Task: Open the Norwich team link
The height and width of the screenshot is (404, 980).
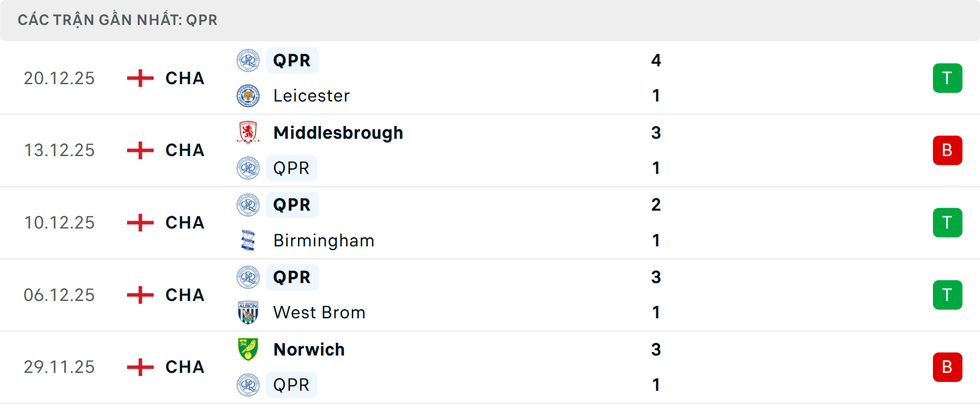Action: coord(309,349)
